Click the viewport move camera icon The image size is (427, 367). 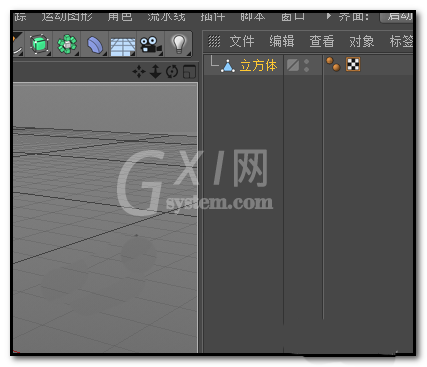(139, 71)
